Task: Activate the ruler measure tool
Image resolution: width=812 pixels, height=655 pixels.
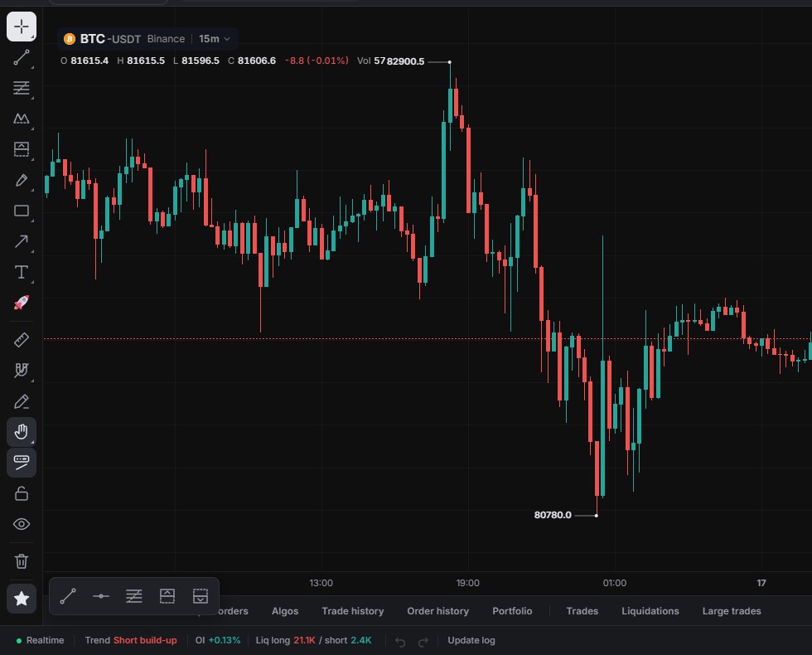Action: coord(22,340)
